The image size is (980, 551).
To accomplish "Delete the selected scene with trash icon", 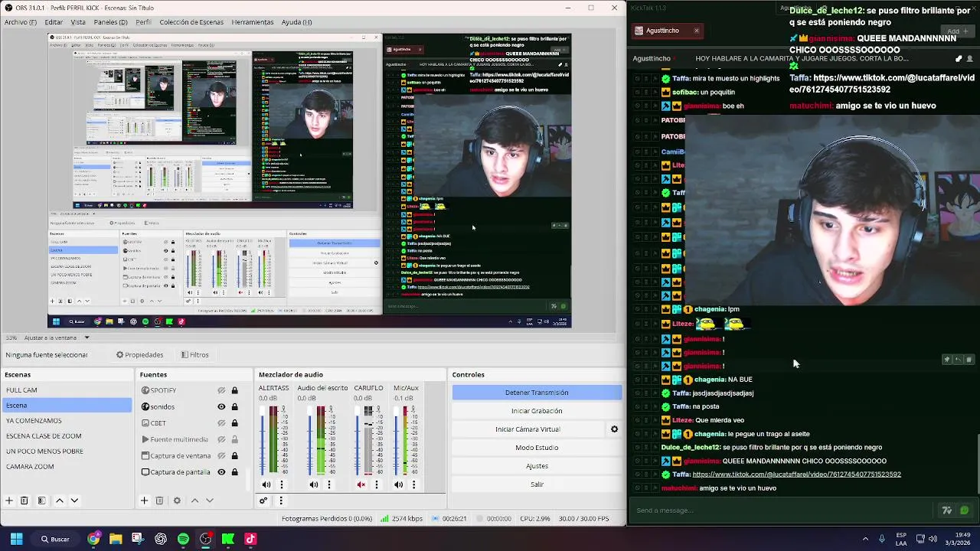I will pyautogui.click(x=24, y=500).
